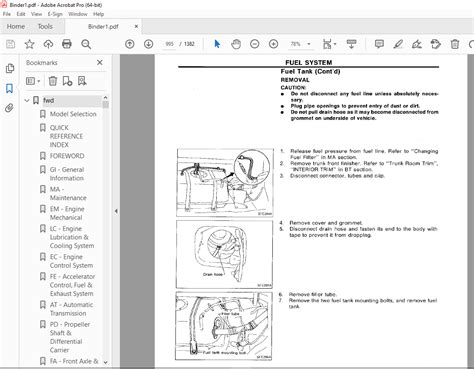This screenshot has height=369, width=474.
Task: Open the View menu
Action: tap(36, 14)
